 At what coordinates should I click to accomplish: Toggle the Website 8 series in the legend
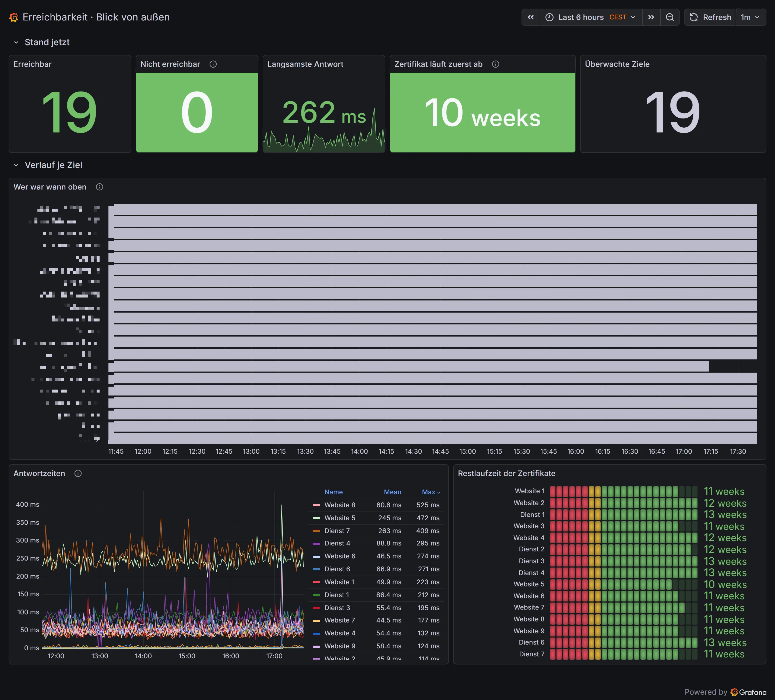339,505
